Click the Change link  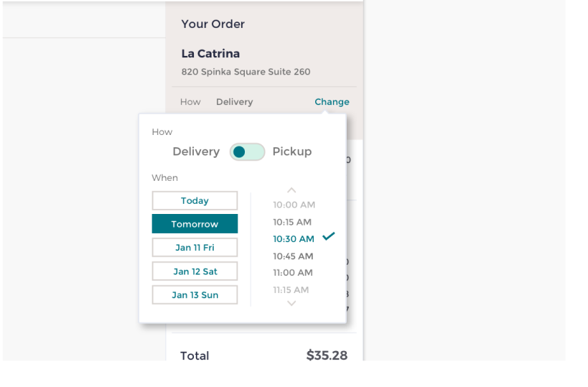pos(332,102)
